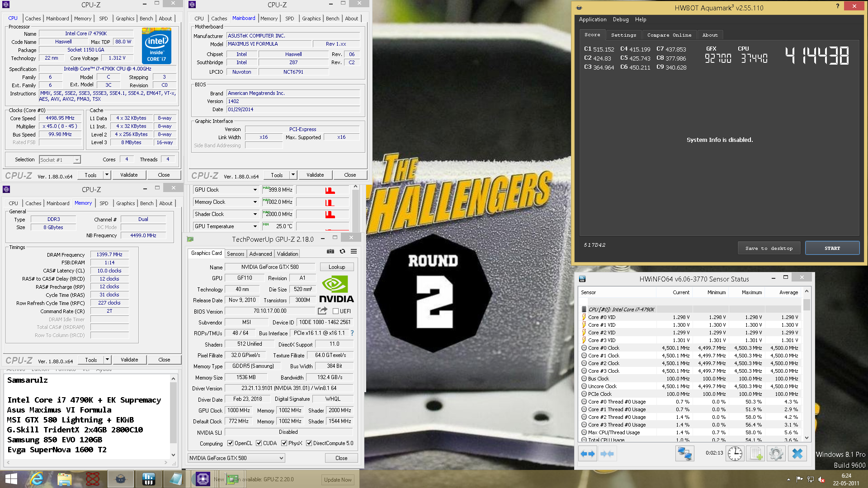868x488 pixels.
Task: Open the Validation tab in GPU-Z
Action: (x=288, y=254)
